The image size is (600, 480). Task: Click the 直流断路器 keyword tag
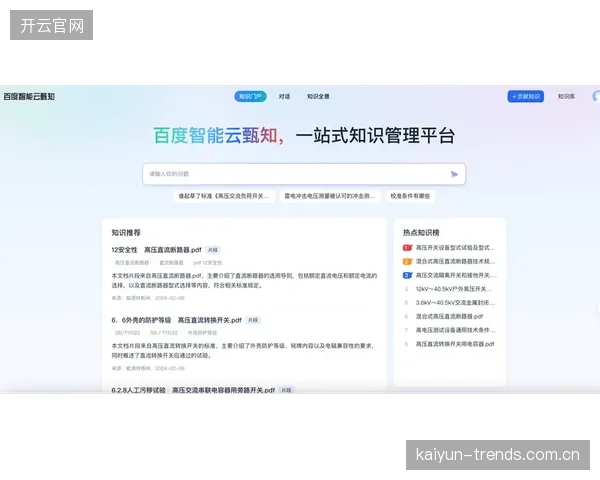point(171,263)
